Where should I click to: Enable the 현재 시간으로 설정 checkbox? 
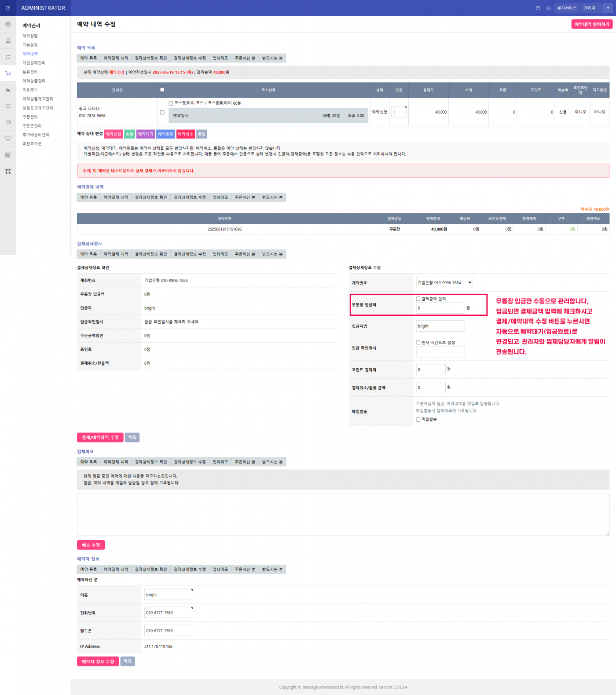[418, 342]
